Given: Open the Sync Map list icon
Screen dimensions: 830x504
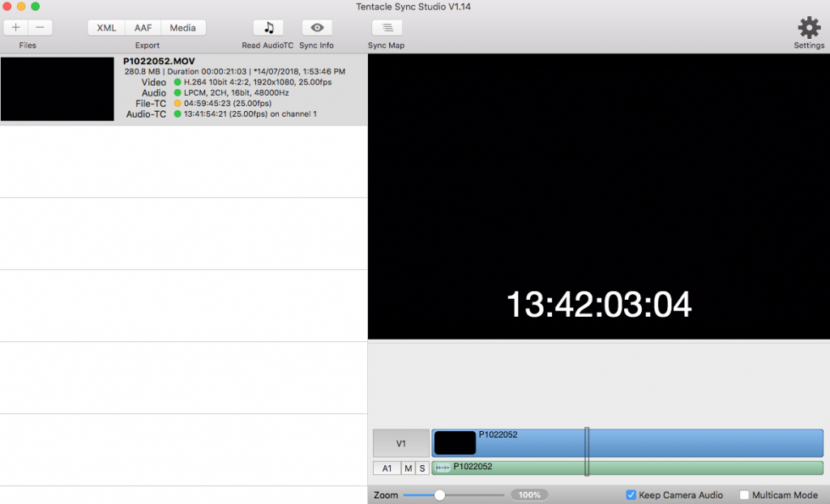Looking at the screenshot, I should point(387,28).
